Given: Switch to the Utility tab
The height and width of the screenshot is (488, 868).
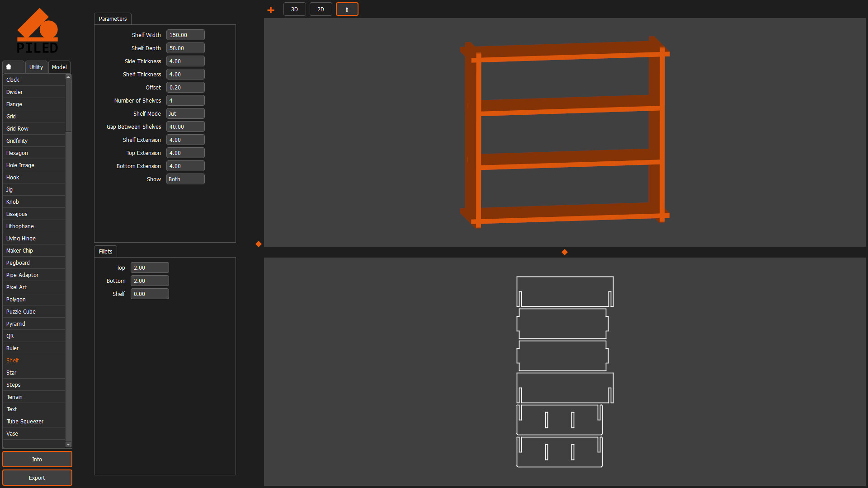Looking at the screenshot, I should coord(36,66).
